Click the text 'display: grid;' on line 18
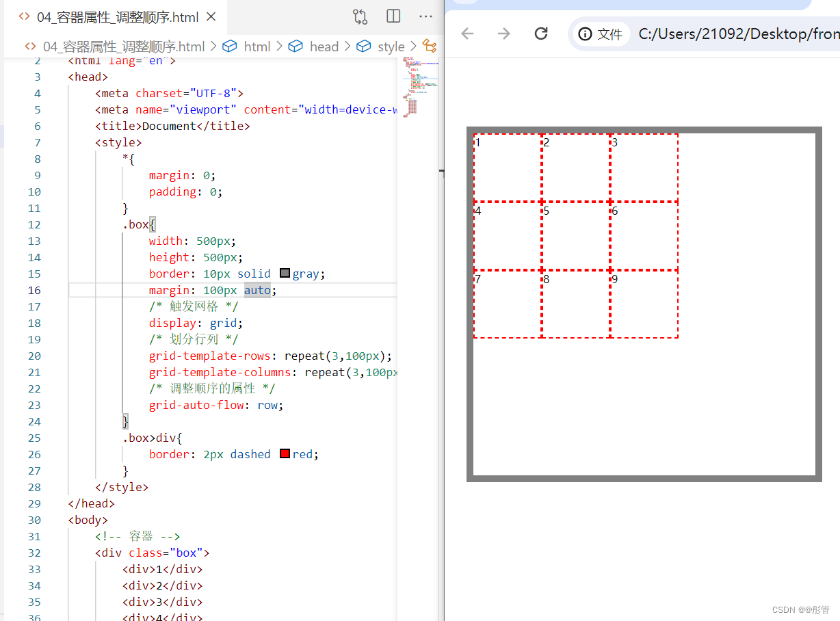This screenshot has width=840, height=621. 196,323
